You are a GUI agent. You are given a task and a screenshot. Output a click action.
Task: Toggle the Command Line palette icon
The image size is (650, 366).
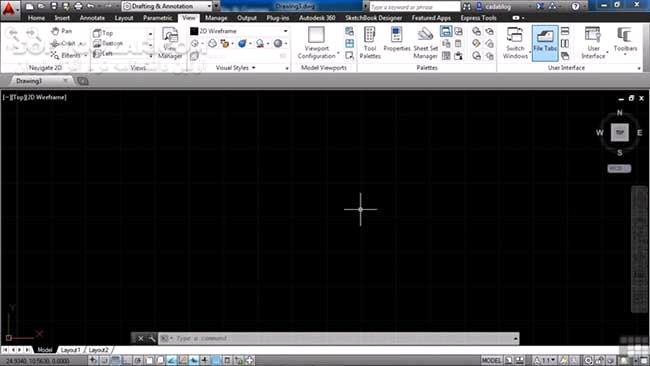pos(446,31)
